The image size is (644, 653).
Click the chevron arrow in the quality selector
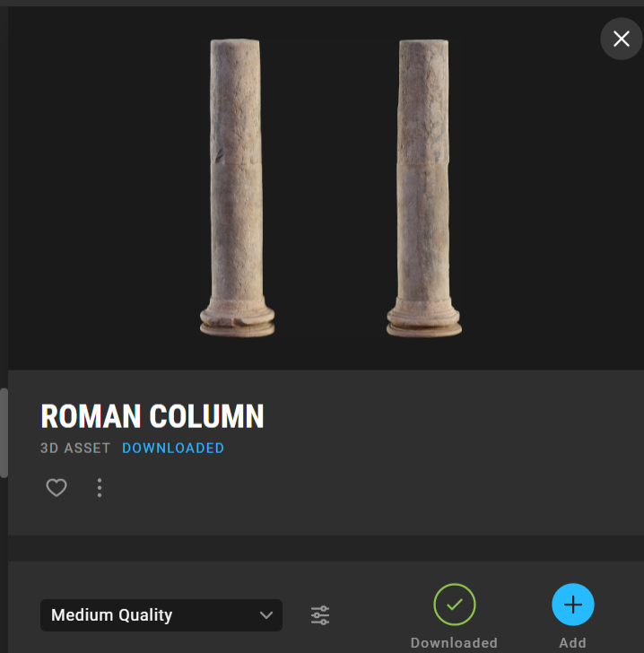click(266, 615)
